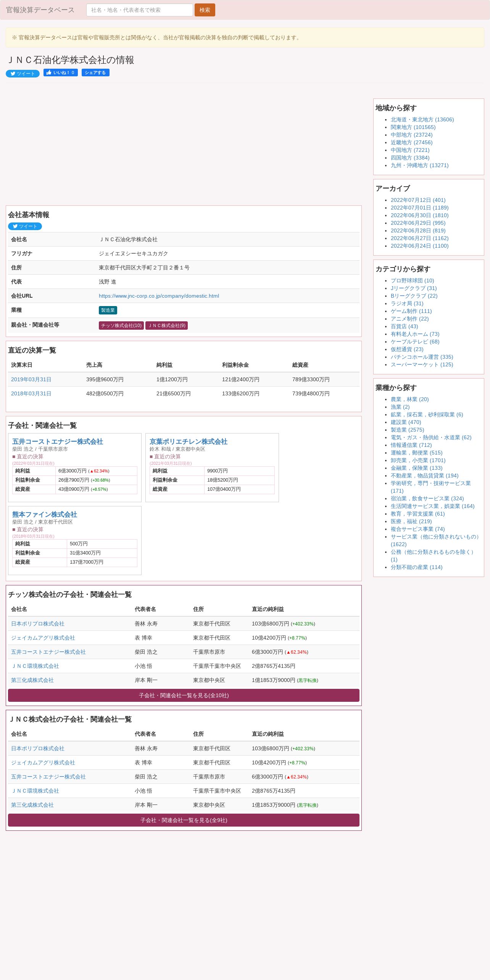Open ジェイカムアグリ株式会社 in ＪＮＣ table
Screen dimensions: 490x980
43,762
